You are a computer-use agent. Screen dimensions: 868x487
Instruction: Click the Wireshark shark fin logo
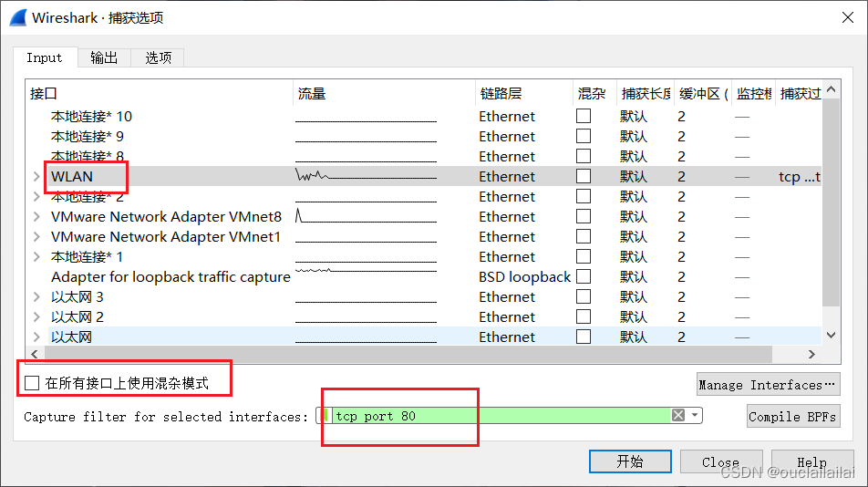tap(17, 17)
